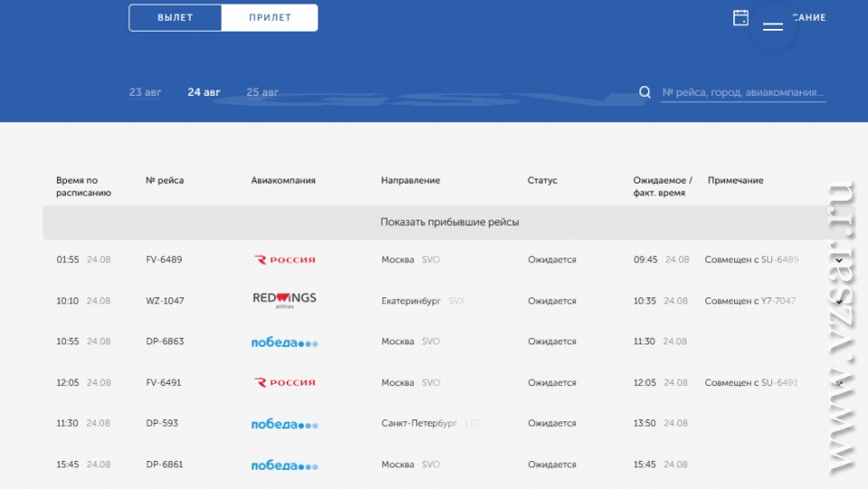Screen dimensions: 868x489
Task: Choose date 24 авг
Action: point(203,92)
